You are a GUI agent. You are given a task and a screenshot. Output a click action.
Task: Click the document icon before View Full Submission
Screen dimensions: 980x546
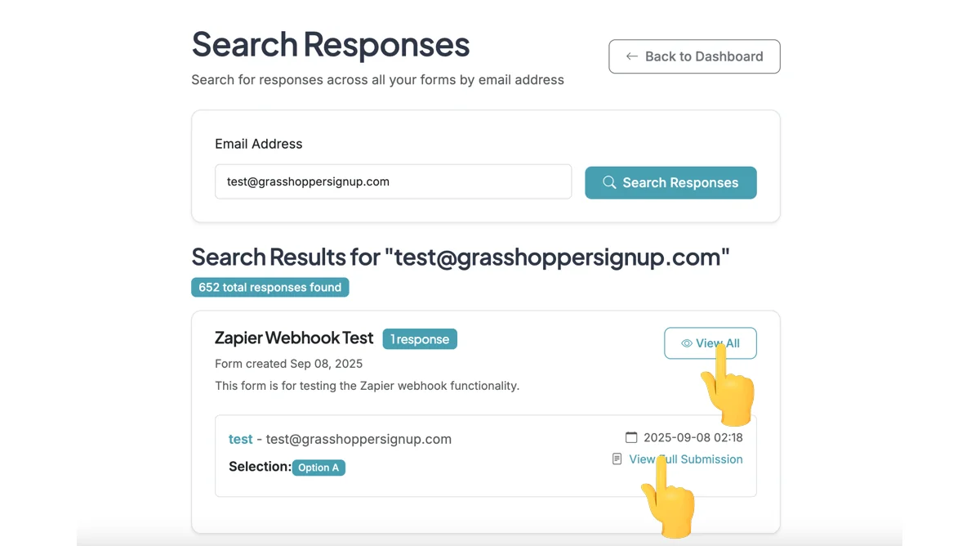coord(617,459)
